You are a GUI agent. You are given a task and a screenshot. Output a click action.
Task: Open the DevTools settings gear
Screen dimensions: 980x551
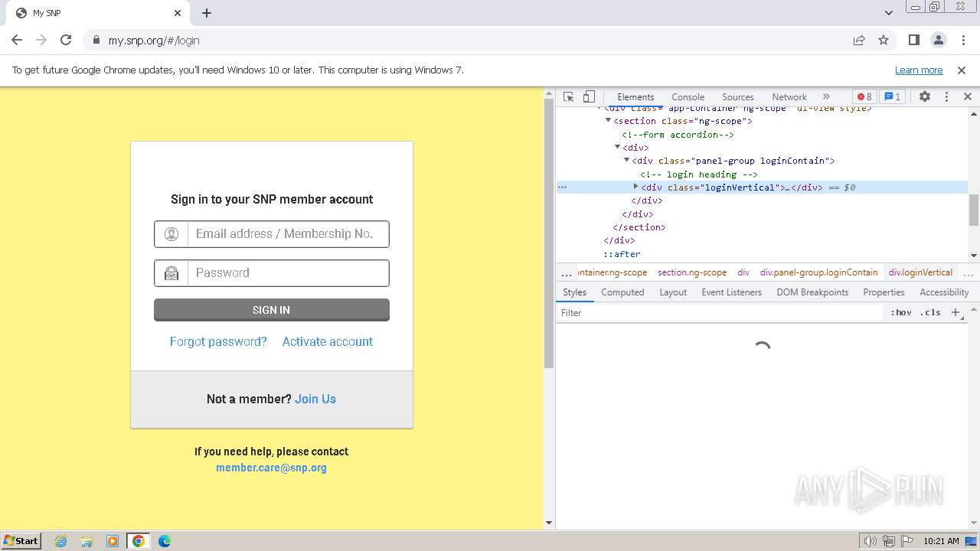click(925, 97)
